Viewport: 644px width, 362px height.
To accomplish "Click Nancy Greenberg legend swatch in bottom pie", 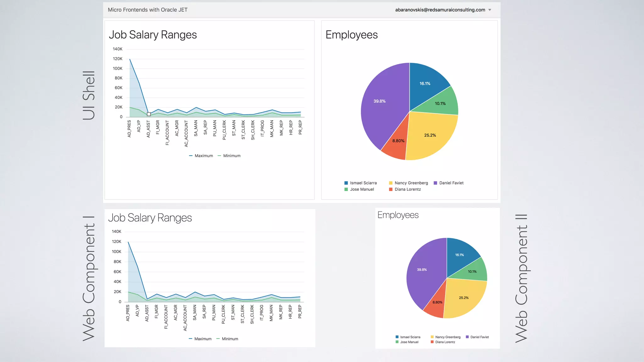I will (432, 337).
